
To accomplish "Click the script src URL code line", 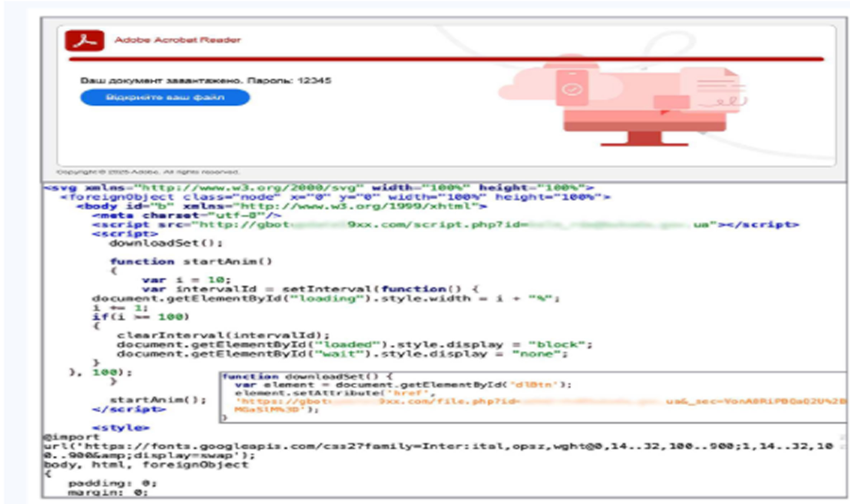I will 445,225.
